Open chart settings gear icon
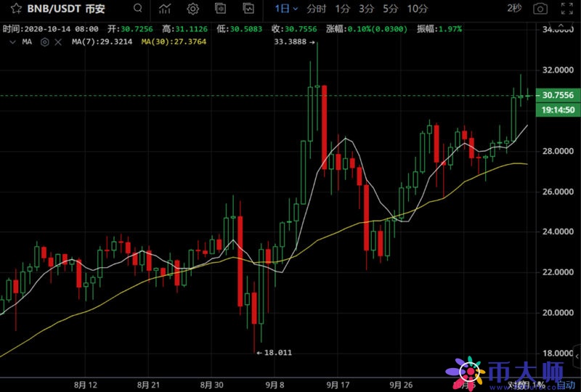The image size is (581, 392). coord(193,9)
